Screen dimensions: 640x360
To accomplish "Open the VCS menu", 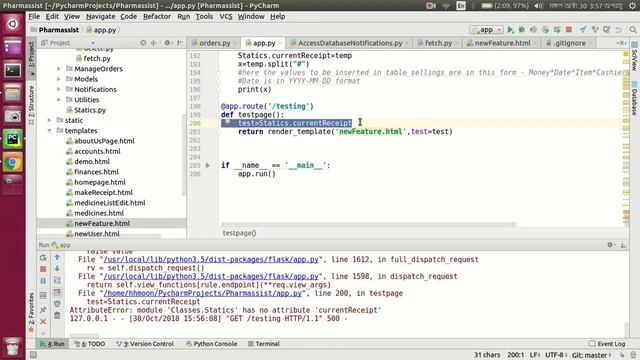I will (226, 16).
